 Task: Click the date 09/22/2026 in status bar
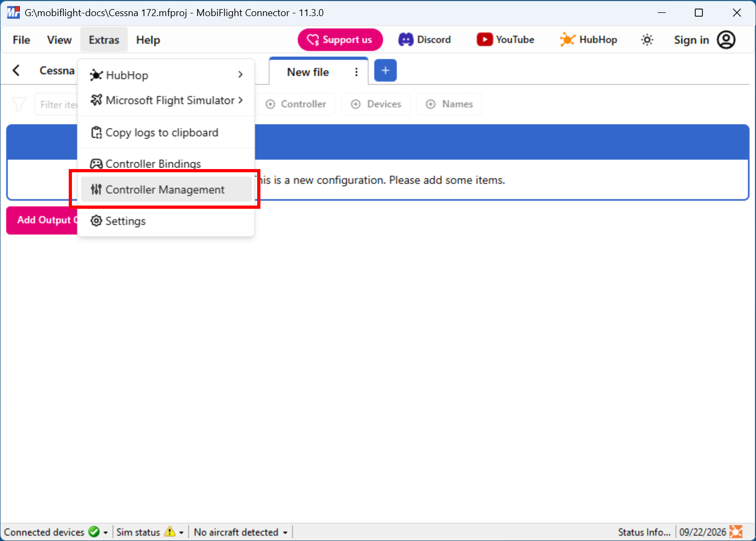pos(703,532)
